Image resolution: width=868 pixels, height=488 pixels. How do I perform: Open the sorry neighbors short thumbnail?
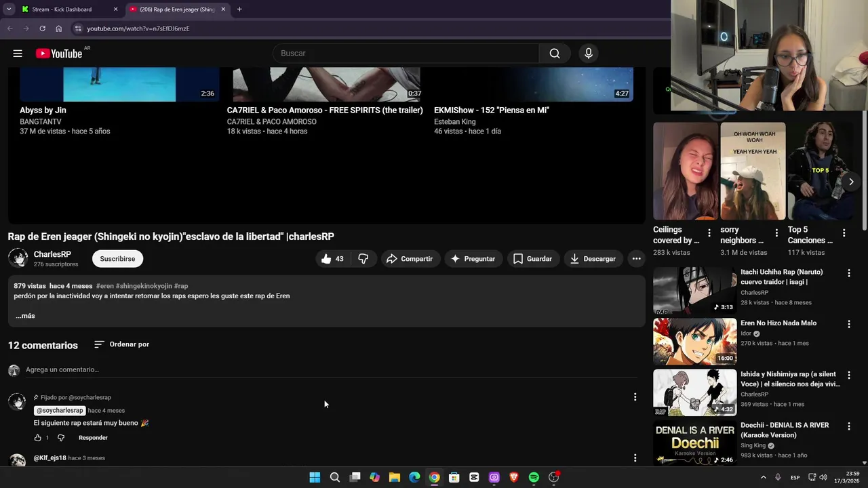point(753,171)
